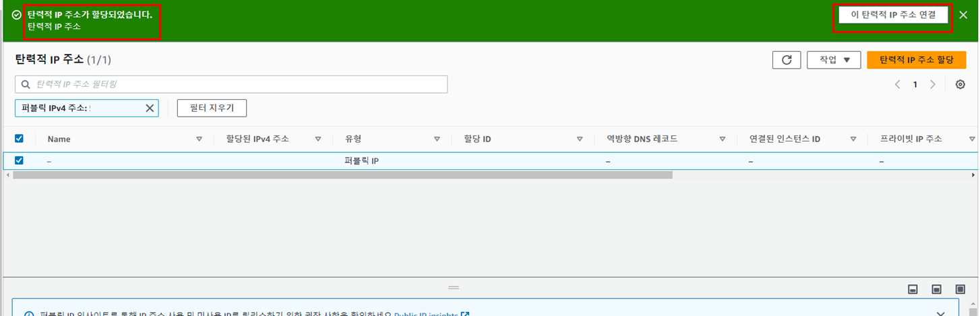Click 탄력적 IP 주소 할당 orange button
Screen dimensions: 980x316
916,60
